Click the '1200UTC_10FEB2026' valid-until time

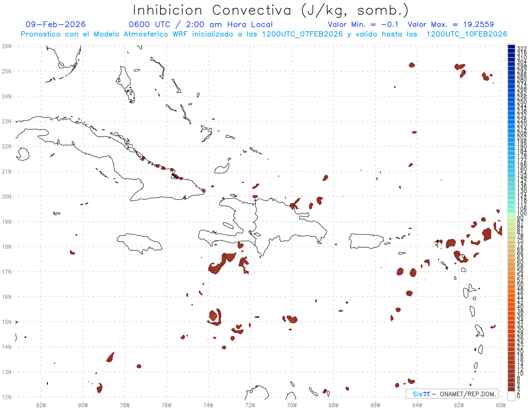coord(466,34)
